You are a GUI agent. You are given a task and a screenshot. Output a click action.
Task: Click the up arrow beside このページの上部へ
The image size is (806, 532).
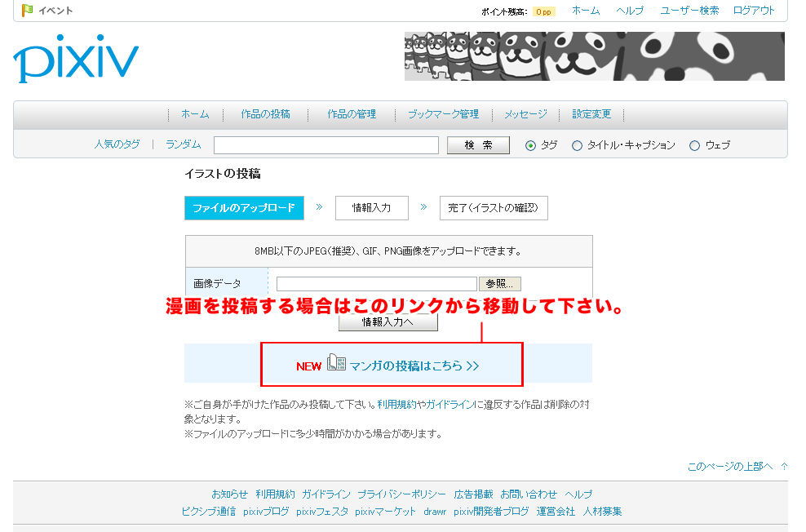coord(784,466)
